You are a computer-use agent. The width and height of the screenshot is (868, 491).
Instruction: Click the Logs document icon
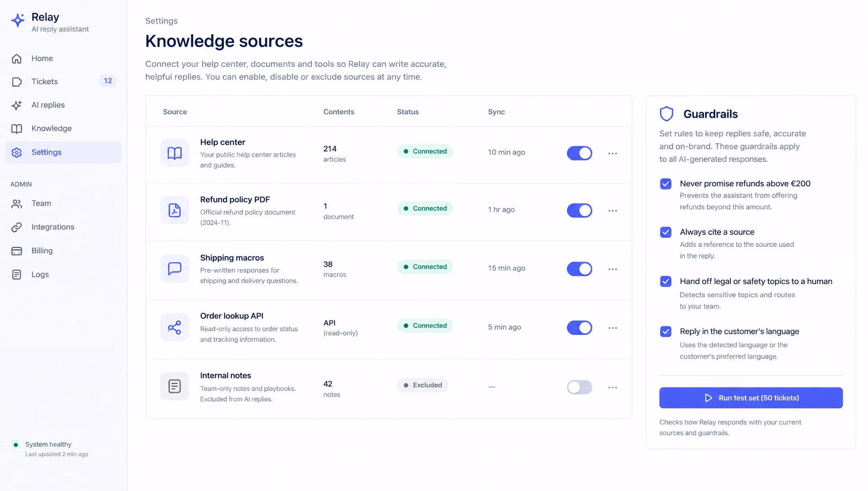(17, 275)
